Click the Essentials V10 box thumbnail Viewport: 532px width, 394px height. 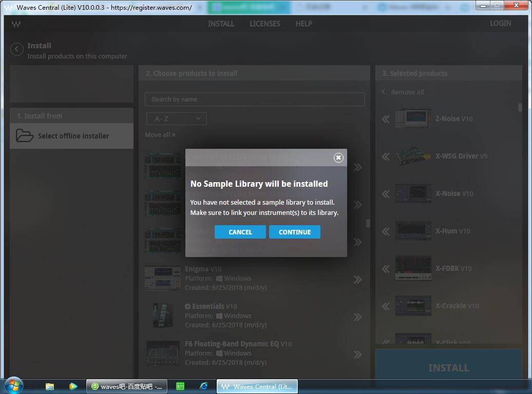(x=162, y=316)
